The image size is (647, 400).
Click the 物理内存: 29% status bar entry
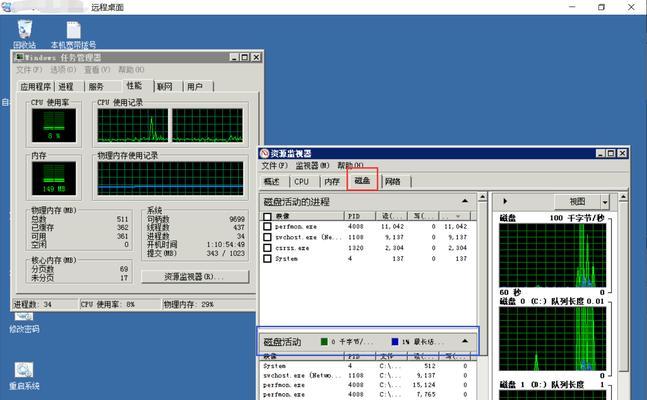click(x=208, y=305)
